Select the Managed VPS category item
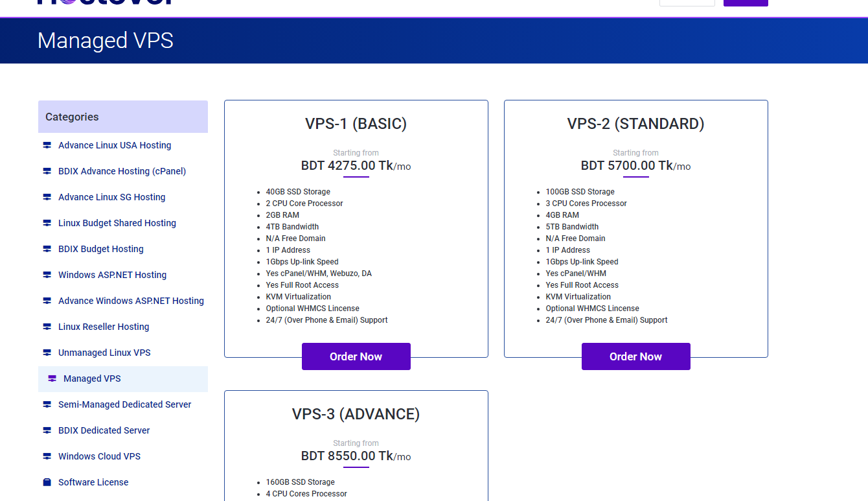Viewport: 868px width, 501px height. pyautogui.click(x=92, y=379)
